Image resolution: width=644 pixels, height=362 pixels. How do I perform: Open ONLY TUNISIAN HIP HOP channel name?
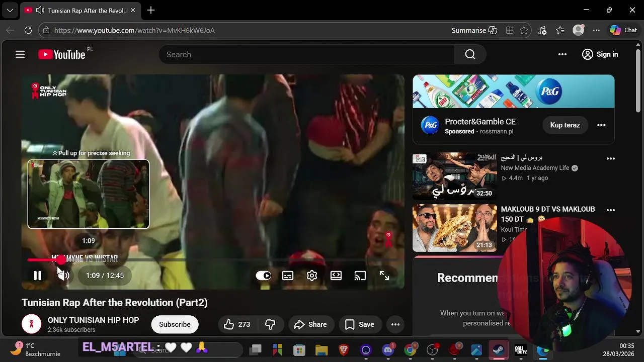pos(93,320)
